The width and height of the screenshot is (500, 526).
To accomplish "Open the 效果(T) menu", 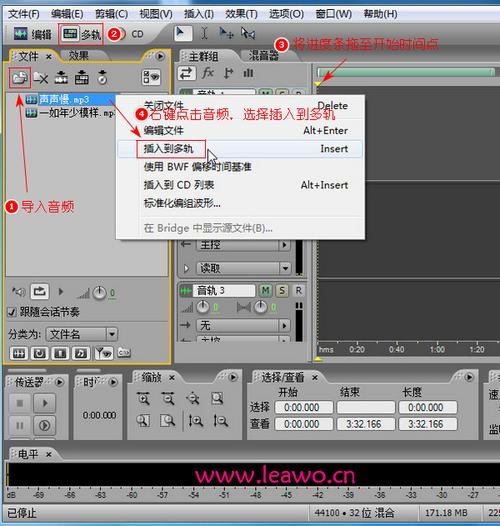I will click(241, 14).
